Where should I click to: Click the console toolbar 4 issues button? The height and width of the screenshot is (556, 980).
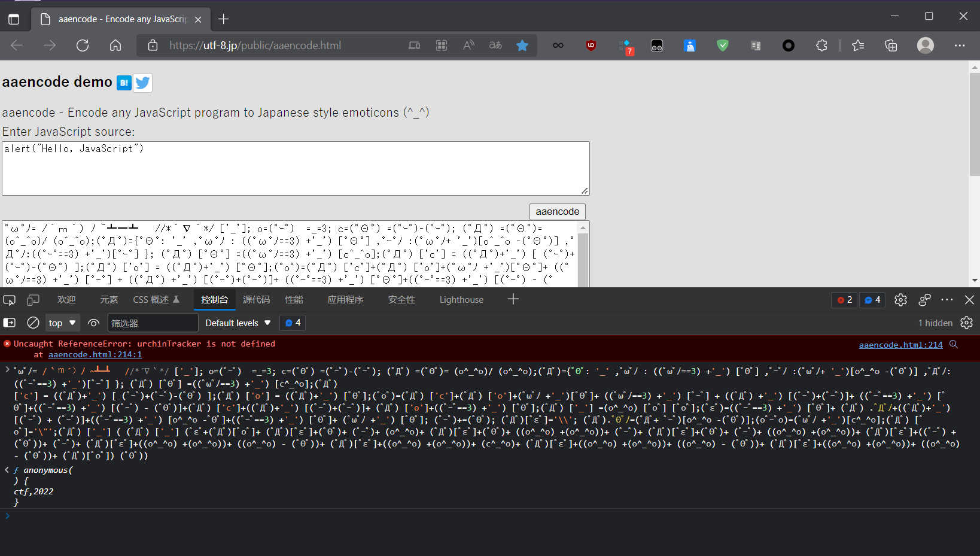(x=293, y=323)
